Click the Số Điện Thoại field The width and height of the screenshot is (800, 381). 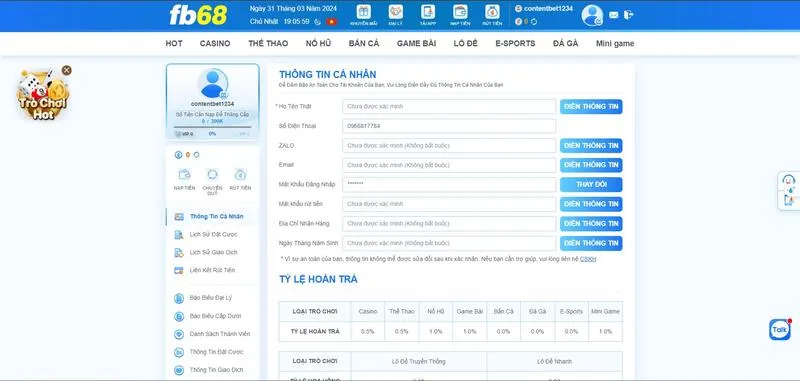449,126
